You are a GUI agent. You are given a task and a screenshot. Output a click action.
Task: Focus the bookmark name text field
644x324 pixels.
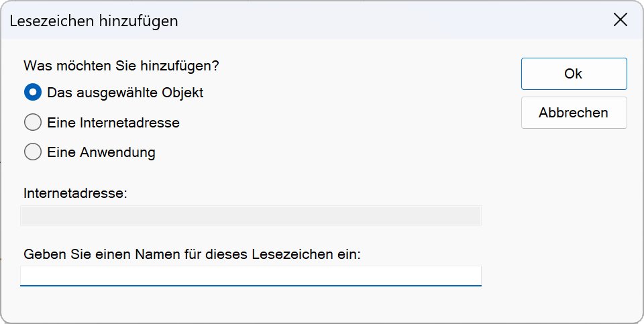pos(251,275)
